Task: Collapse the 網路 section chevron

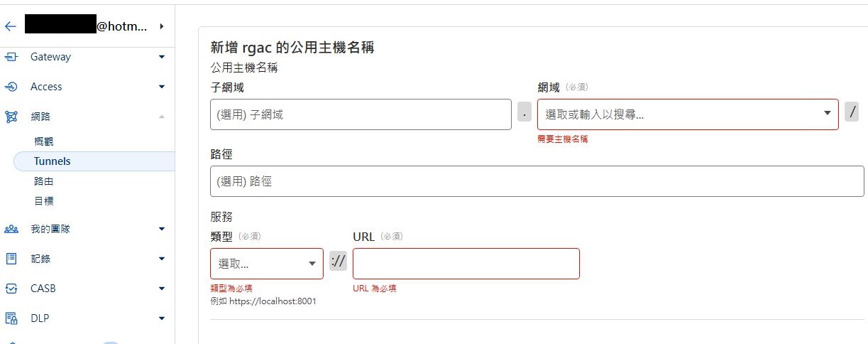Action: [162, 117]
